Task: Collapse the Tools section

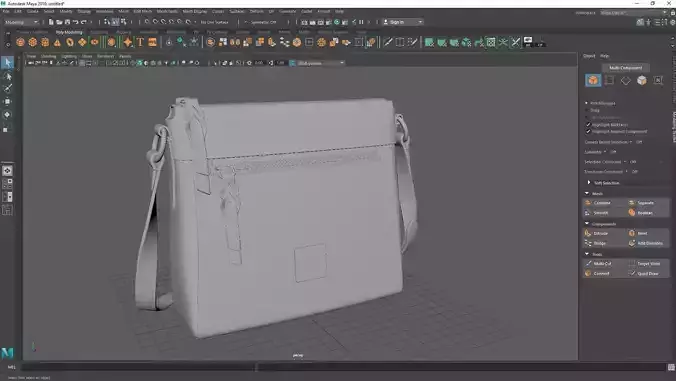Action: tap(587, 254)
